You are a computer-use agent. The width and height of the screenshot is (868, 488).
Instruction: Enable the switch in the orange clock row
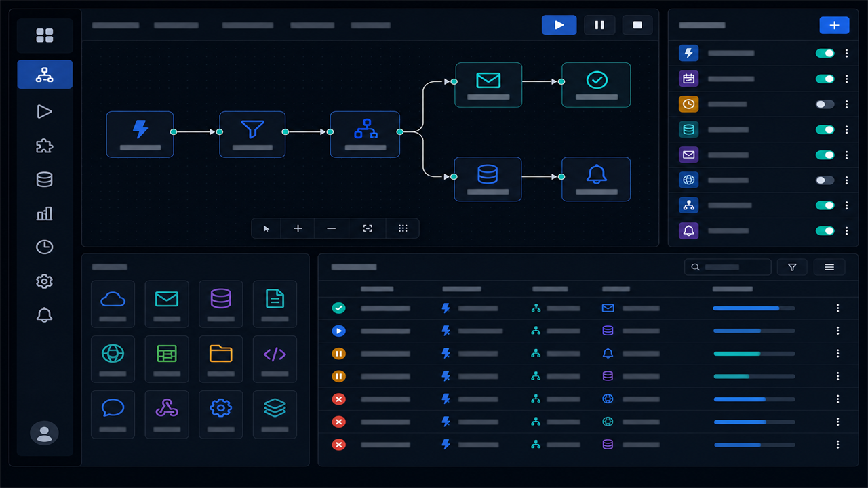(x=825, y=104)
